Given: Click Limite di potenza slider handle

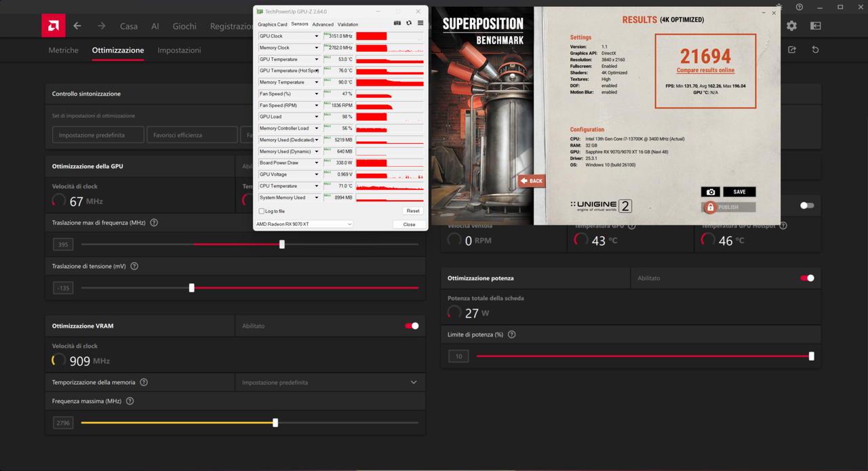Looking at the screenshot, I should click(x=812, y=356).
